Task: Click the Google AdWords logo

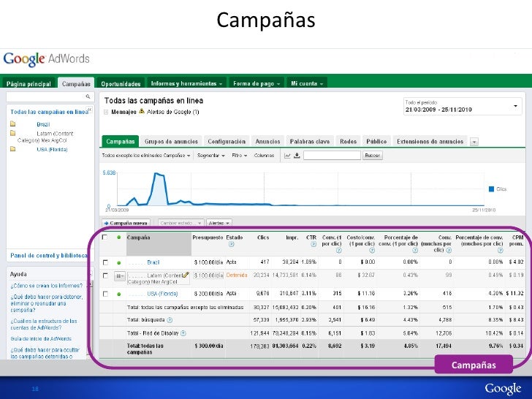Action: click(x=47, y=59)
